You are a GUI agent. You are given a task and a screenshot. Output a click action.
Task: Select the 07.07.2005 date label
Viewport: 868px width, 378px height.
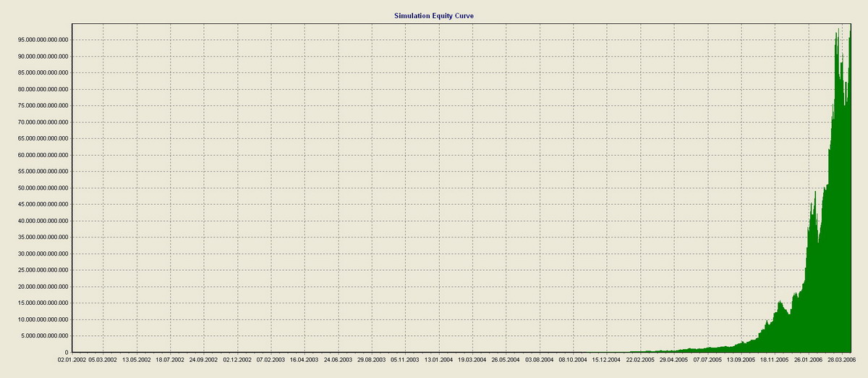[x=707, y=358]
